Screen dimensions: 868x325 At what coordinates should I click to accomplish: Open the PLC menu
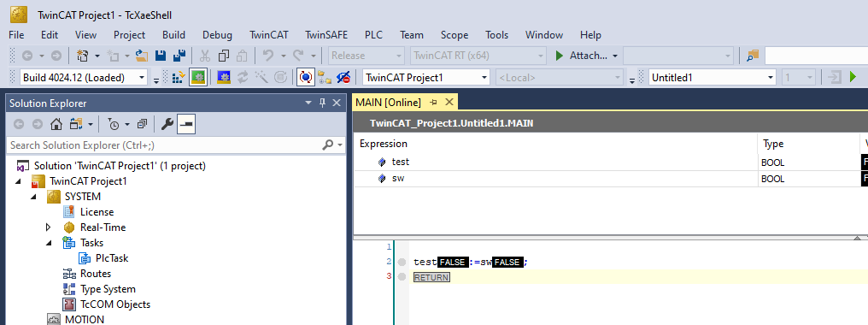coord(373,35)
